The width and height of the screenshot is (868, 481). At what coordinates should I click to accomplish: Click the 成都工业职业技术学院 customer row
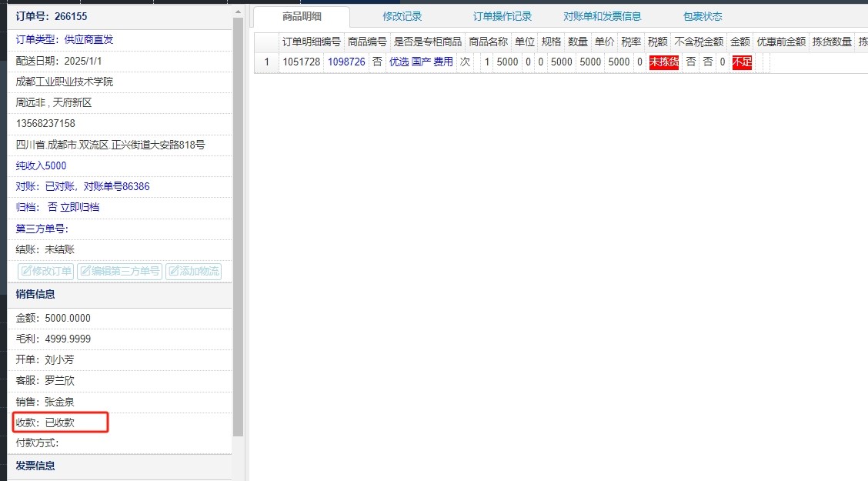pos(119,82)
